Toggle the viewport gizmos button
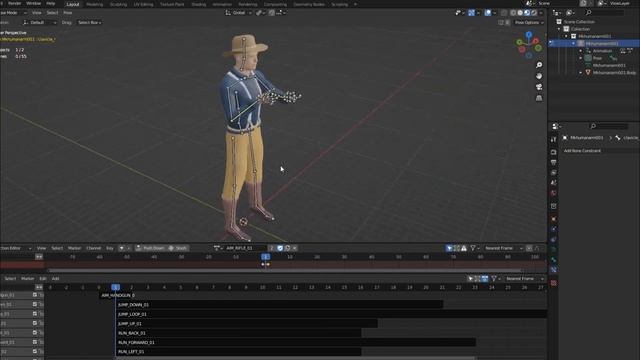Image resolution: width=640 pixels, height=360 pixels. click(x=471, y=13)
